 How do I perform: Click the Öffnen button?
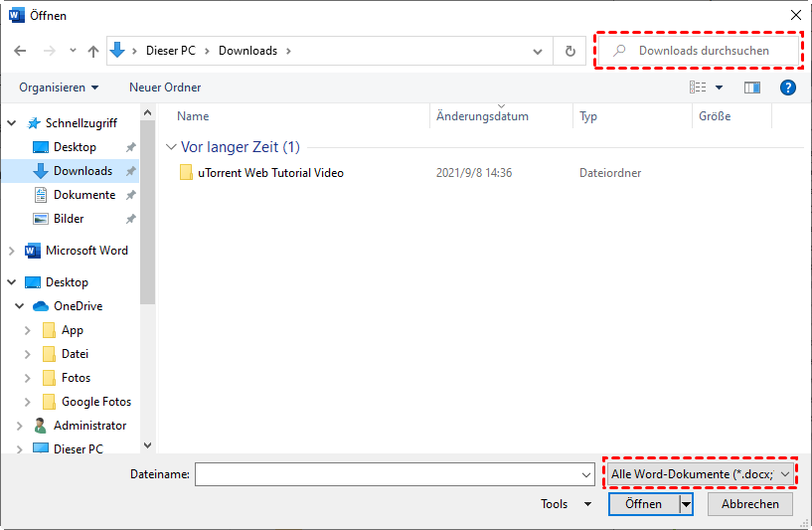point(644,504)
